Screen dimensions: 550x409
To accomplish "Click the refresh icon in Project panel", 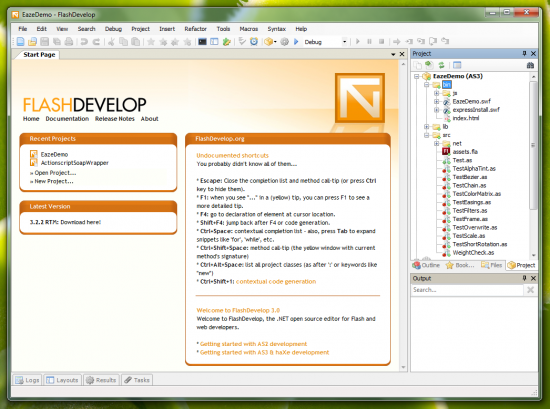I will (x=441, y=65).
